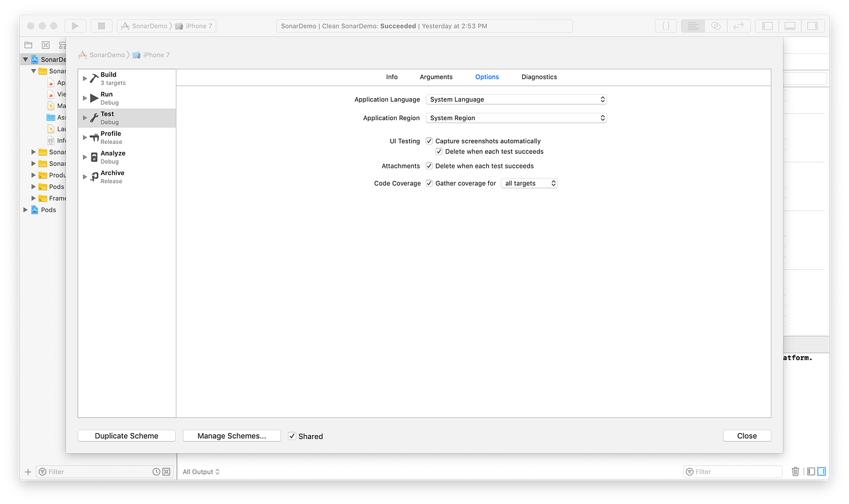Uncheck the Shared scheme checkbox
This screenshot has width=849, height=504.
click(292, 436)
